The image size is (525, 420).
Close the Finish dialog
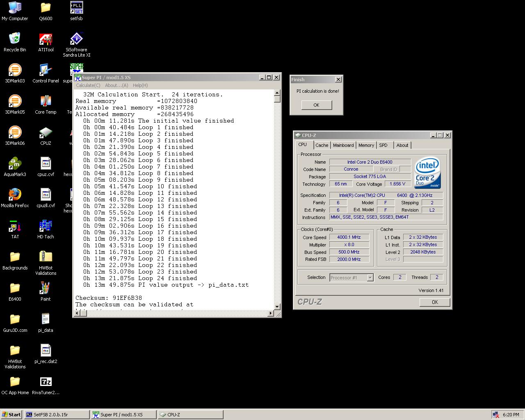[x=338, y=80]
